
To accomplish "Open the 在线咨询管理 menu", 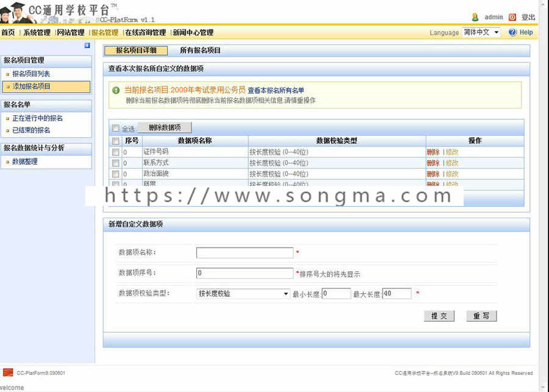I will click(146, 32).
